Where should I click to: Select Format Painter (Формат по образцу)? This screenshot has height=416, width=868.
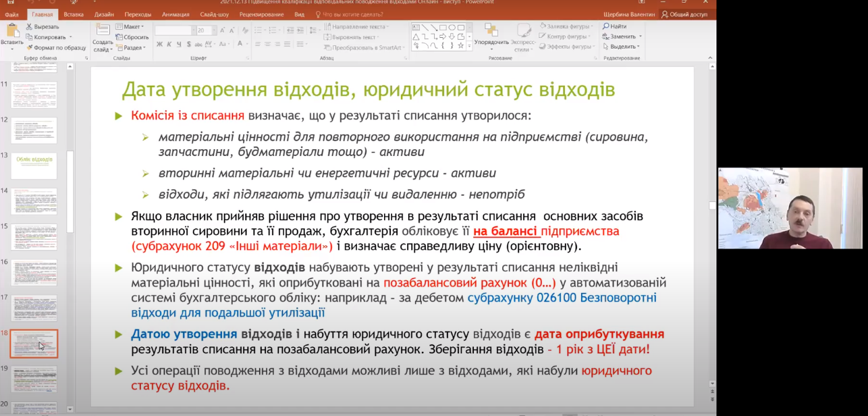click(30, 47)
